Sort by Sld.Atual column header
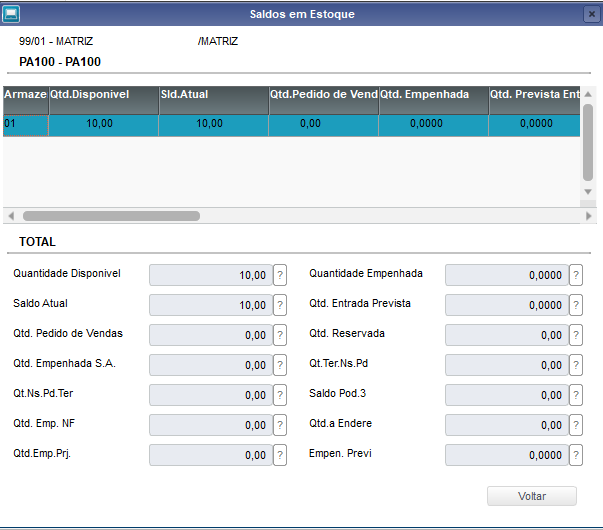The width and height of the screenshot is (603, 530). click(214, 100)
